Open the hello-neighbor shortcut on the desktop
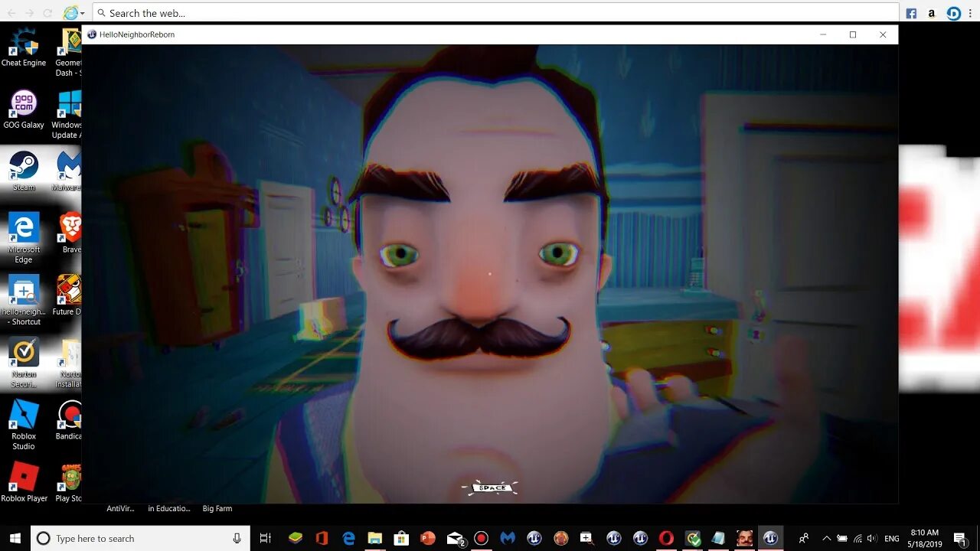980x551 pixels. (x=24, y=300)
